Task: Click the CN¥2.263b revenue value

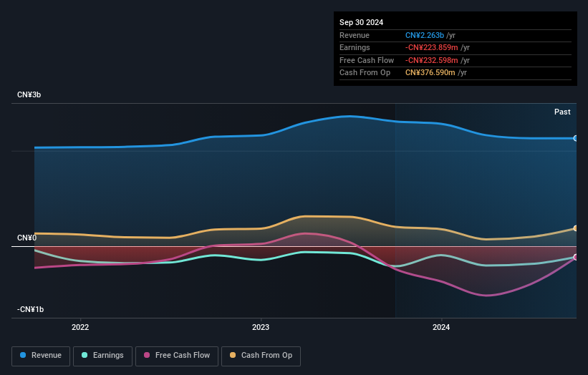Action: click(425, 35)
